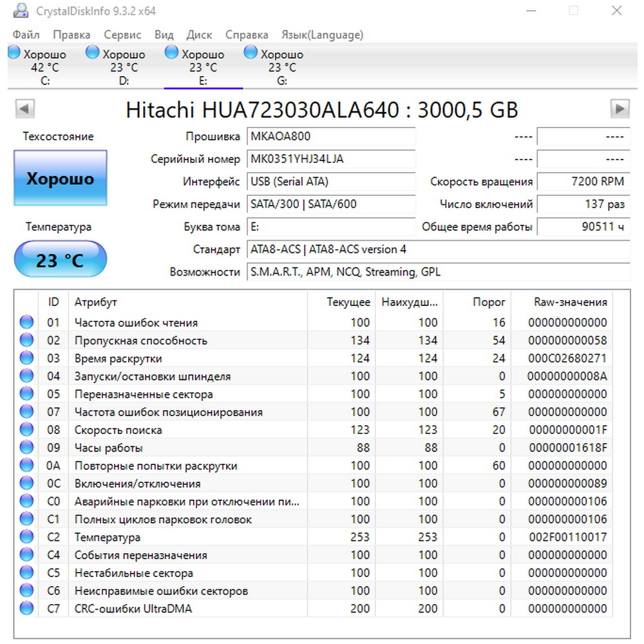The width and height of the screenshot is (644, 644).
Task: Select disk C: status tab at 42 °C
Action: point(45,66)
